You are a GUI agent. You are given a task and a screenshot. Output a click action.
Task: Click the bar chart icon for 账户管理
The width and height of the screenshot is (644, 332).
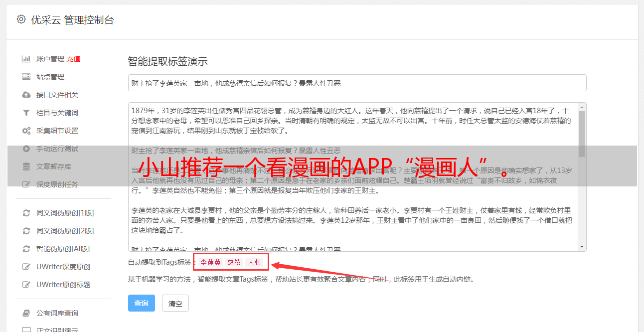[x=26, y=59]
